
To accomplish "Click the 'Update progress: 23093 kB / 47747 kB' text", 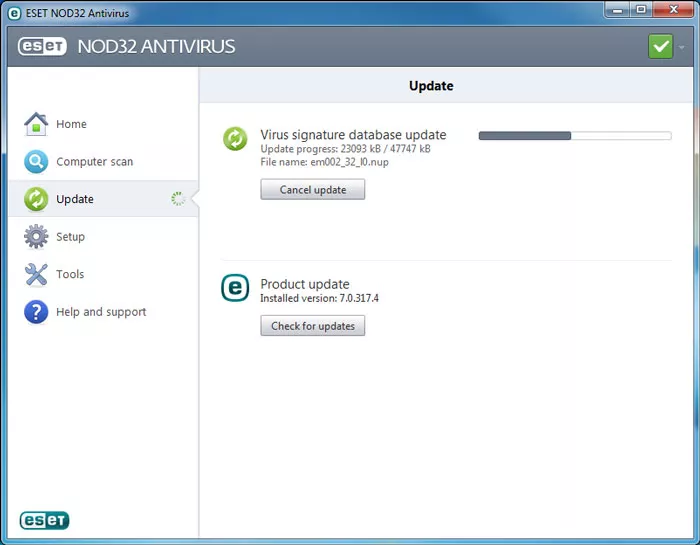I will (346, 149).
